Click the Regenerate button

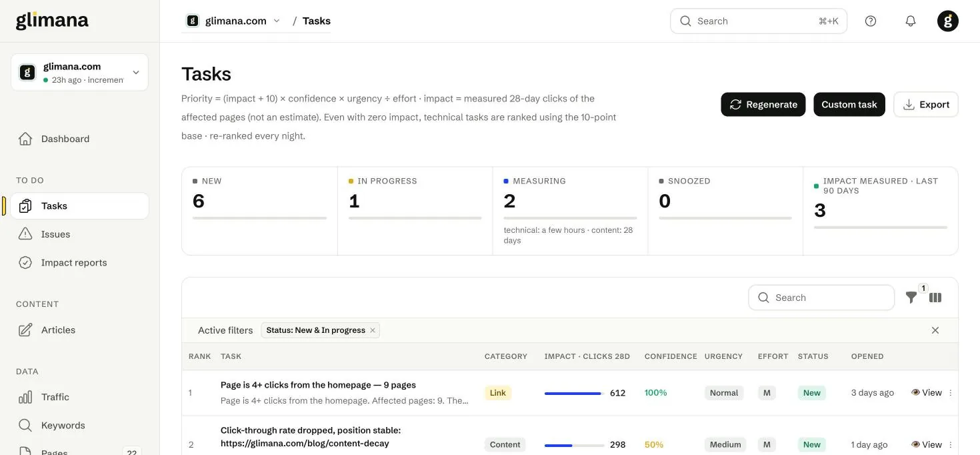coord(763,105)
